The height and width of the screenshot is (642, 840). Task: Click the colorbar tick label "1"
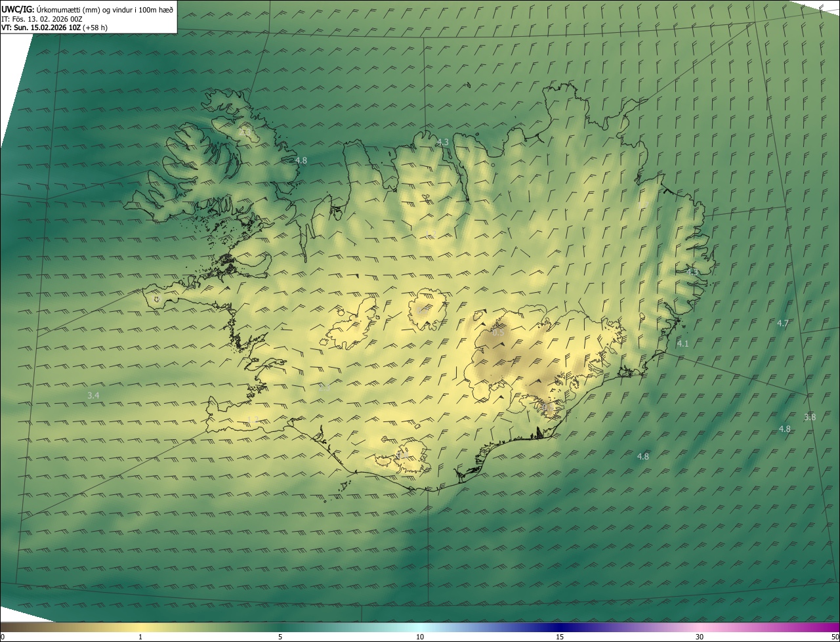point(140,637)
